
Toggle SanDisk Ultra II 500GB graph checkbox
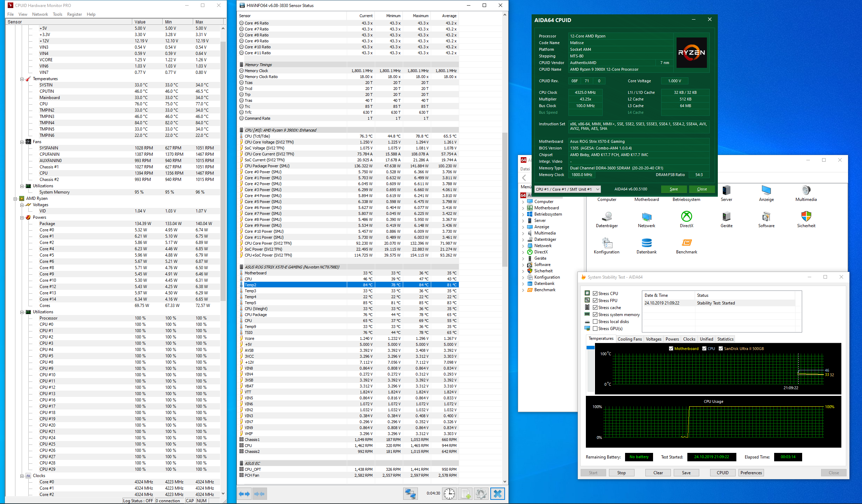pyautogui.click(x=721, y=349)
